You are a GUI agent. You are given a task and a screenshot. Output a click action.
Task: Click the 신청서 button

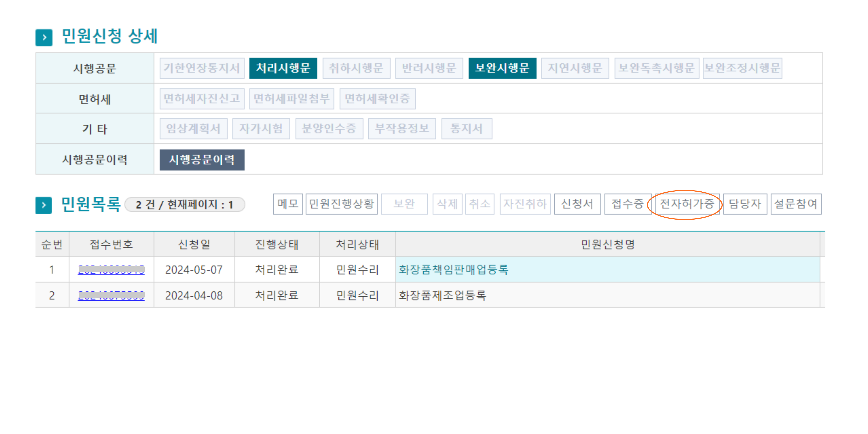pyautogui.click(x=577, y=204)
